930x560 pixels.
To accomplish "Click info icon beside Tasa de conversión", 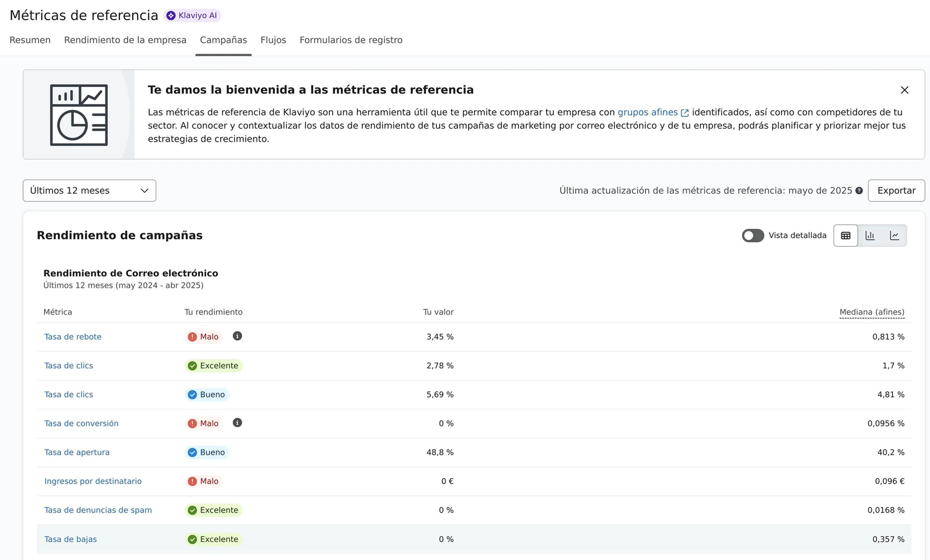I will [237, 423].
